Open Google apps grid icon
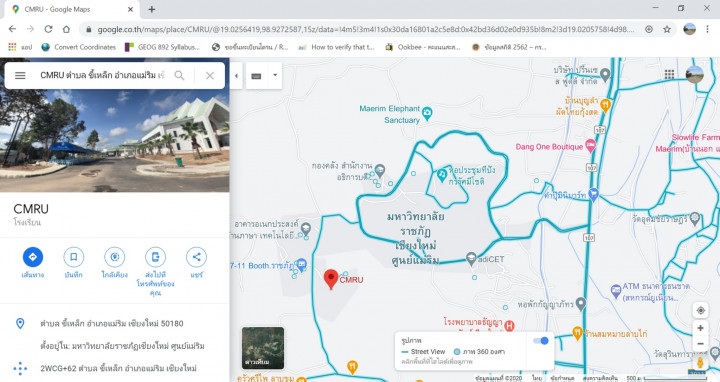 pyautogui.click(x=669, y=74)
